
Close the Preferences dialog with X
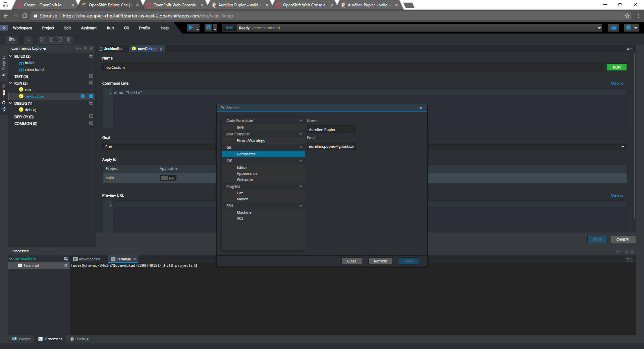pos(421,108)
